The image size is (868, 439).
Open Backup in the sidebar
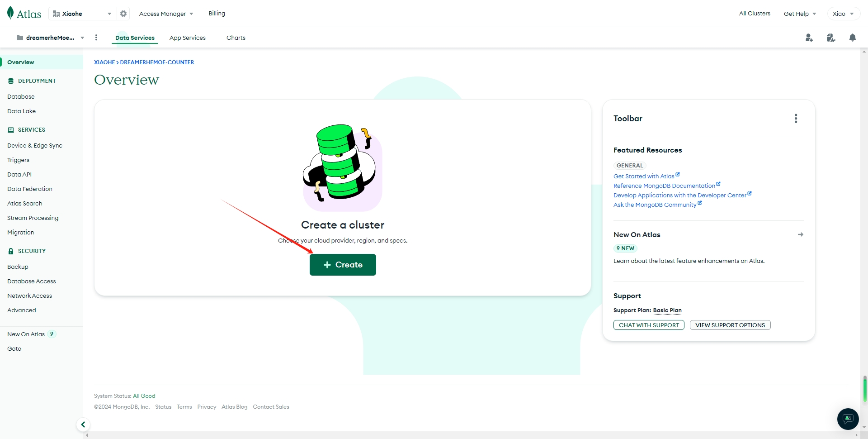pos(18,267)
